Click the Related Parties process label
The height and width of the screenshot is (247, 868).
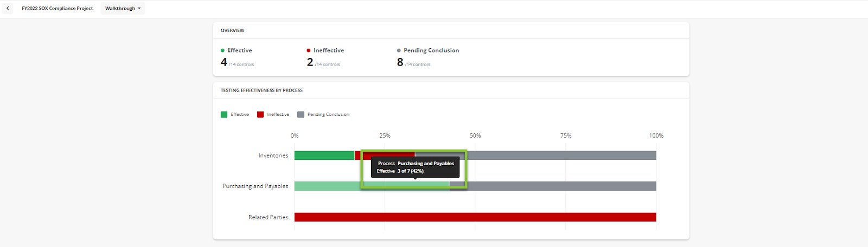[x=269, y=217]
